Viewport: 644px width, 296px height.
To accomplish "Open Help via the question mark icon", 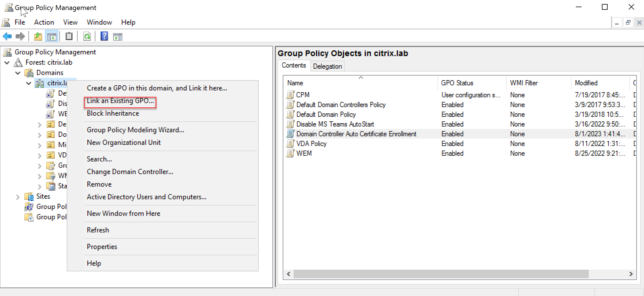I will pos(104,36).
